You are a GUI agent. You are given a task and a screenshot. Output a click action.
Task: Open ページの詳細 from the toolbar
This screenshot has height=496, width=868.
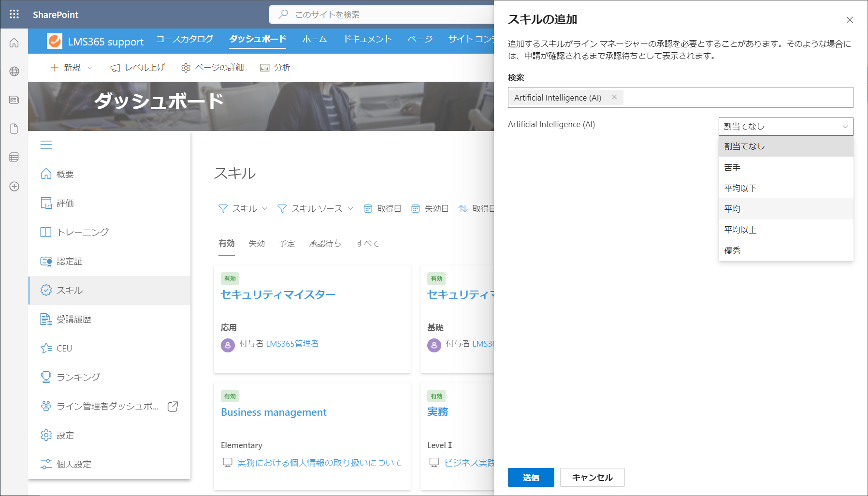212,68
